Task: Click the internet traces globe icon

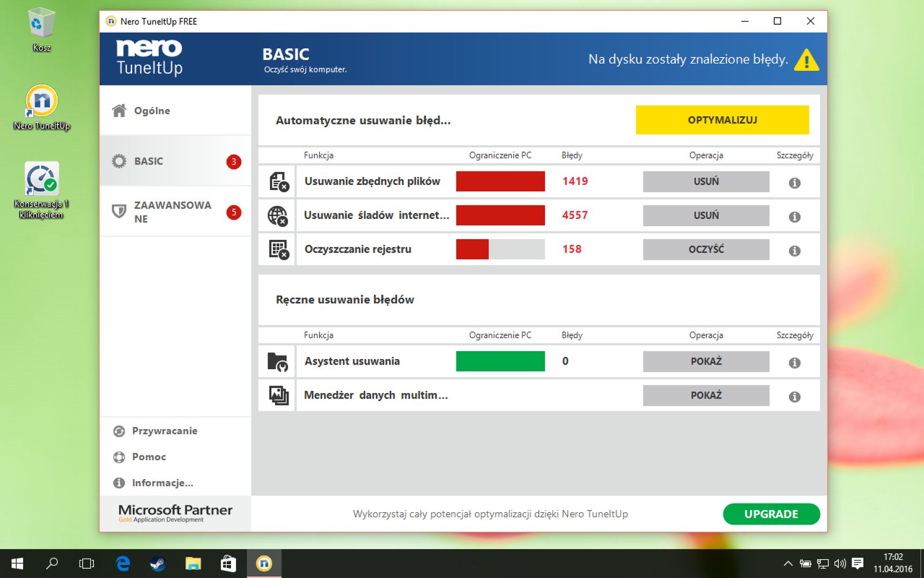Action: 278,216
